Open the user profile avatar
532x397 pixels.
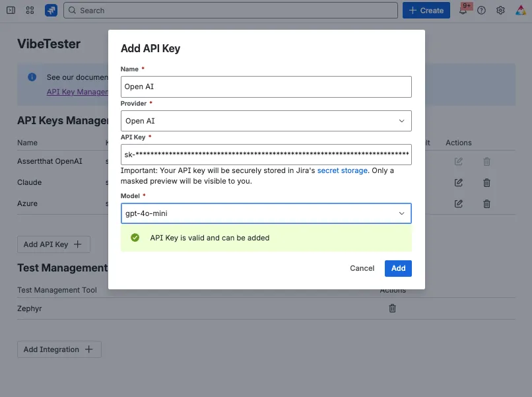pyautogui.click(x=521, y=10)
